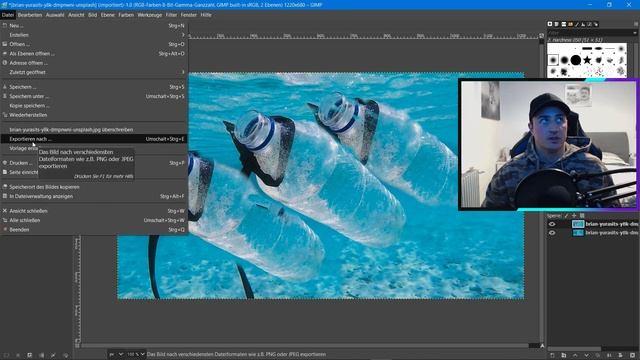Open the brush filter dropdown arrow
Image resolution: width=640 pixels, height=360 pixels.
click(635, 33)
